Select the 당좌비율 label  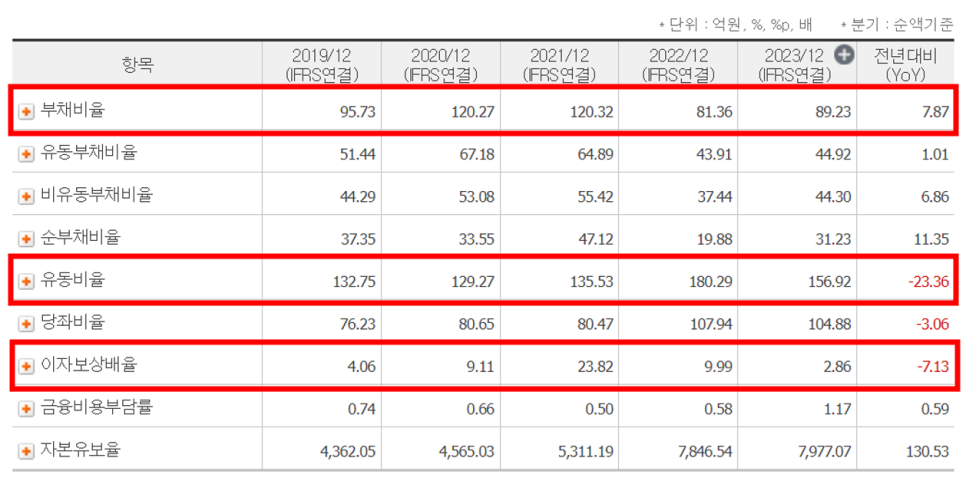click(73, 323)
